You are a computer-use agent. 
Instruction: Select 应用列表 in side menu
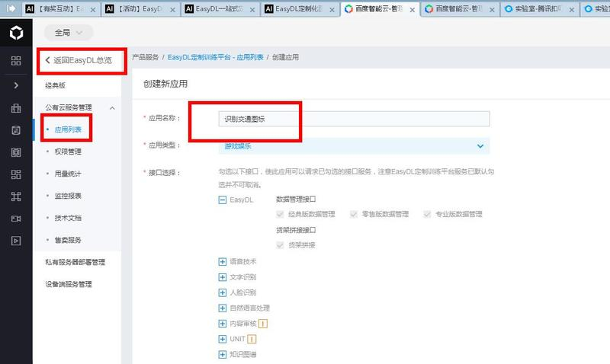[x=68, y=129]
